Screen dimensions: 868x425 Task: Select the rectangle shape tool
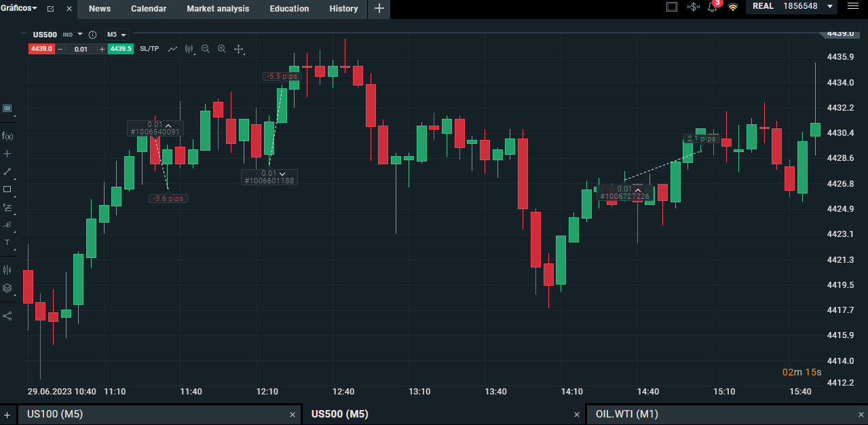(7, 189)
